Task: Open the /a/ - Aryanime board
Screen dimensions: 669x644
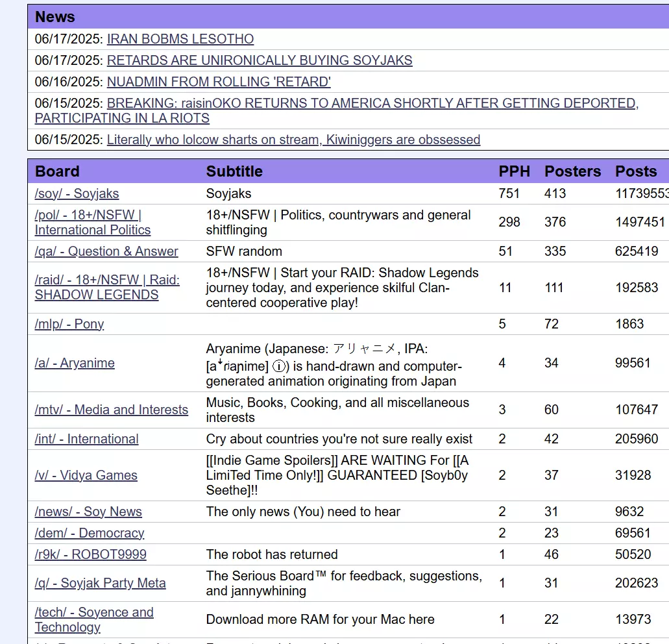Action: click(x=75, y=363)
